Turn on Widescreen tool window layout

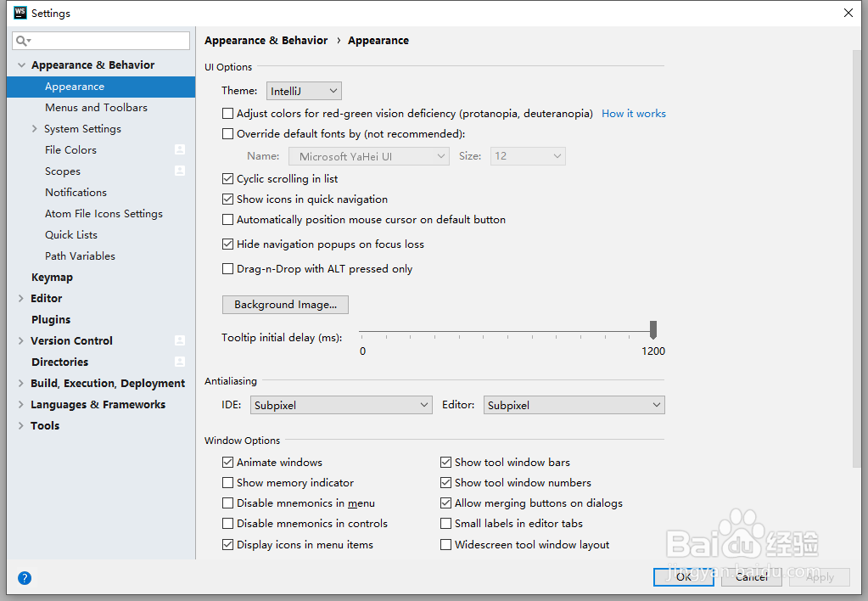coord(445,545)
